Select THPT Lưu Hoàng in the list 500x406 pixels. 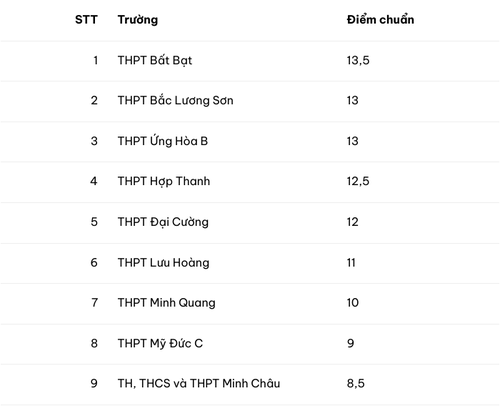163,263
